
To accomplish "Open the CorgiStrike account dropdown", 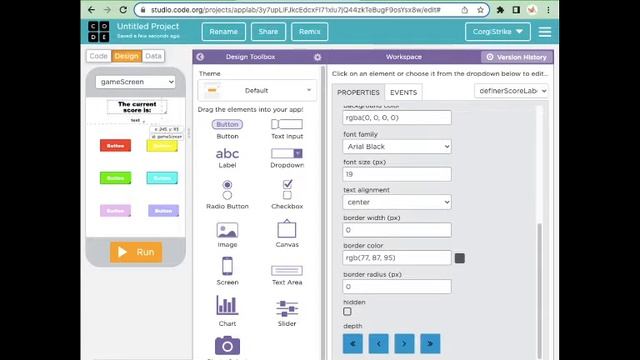I will coord(498,31).
